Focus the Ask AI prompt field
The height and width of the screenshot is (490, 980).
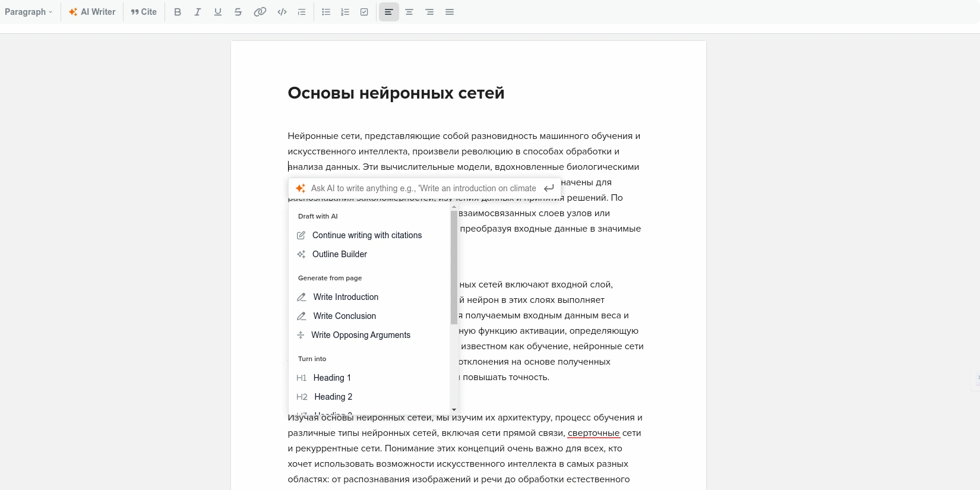click(423, 188)
